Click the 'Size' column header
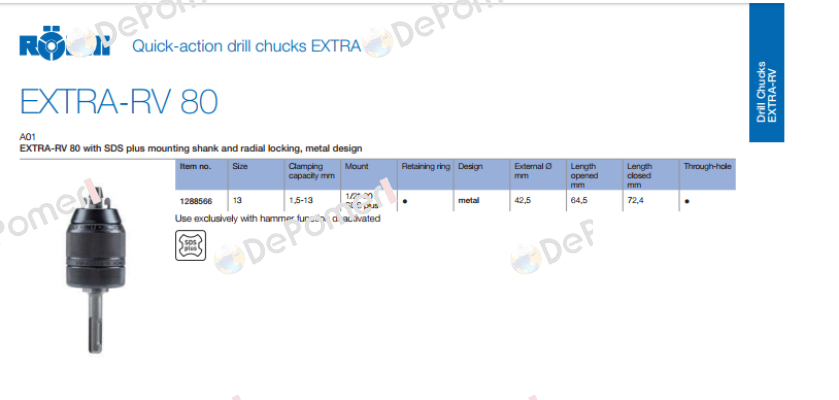839x400 pixels. [x=256, y=174]
